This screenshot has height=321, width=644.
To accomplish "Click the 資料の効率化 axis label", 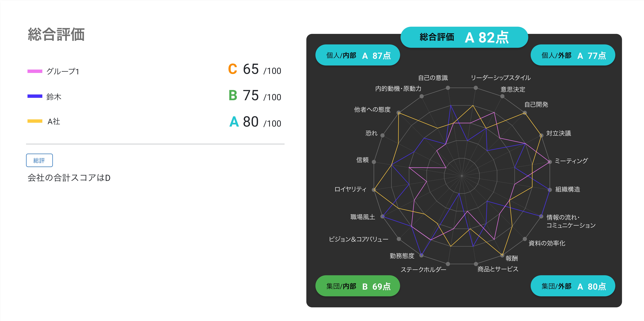I will 547,243.
